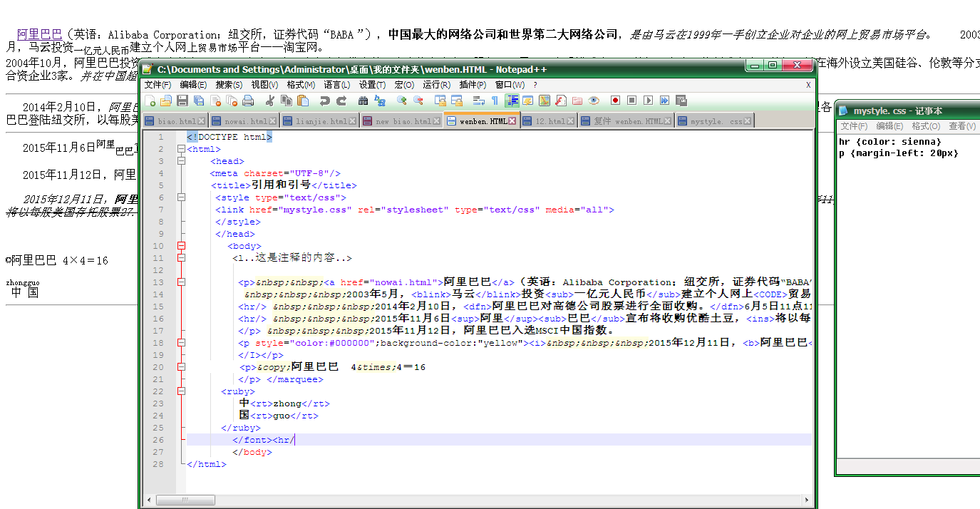Create a new file in Notepad++ toolbar
Image resolution: width=980 pixels, height=509 pixels.
pyautogui.click(x=150, y=101)
